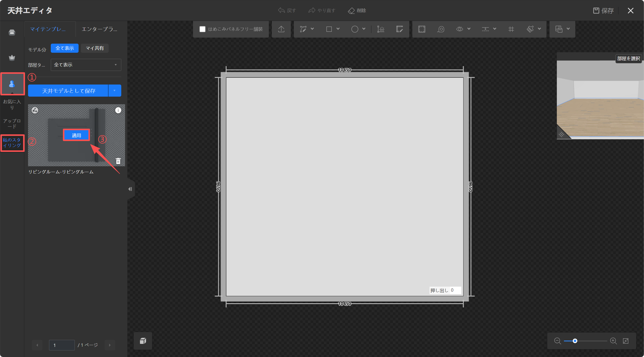Click the fit-to-screen icon
The width and height of the screenshot is (644, 357).
(626, 341)
